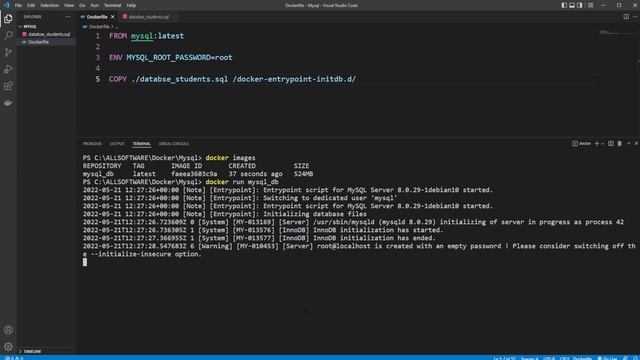The image size is (640, 360).
Task: Split the terminal panel
Action: [611, 144]
